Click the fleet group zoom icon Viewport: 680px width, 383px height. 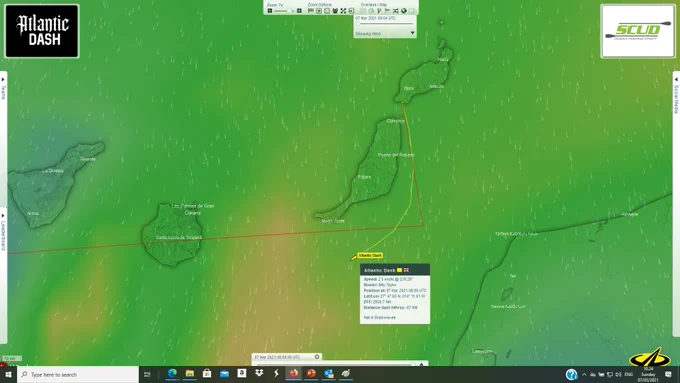[x=335, y=11]
